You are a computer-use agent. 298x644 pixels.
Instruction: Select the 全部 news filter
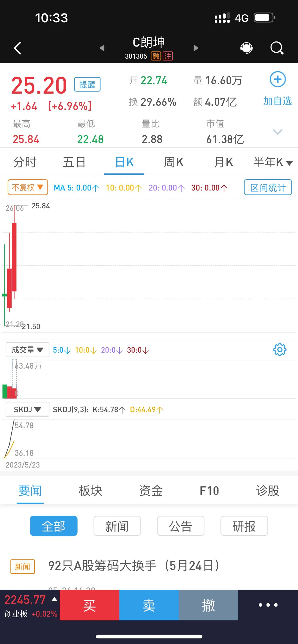(x=54, y=526)
